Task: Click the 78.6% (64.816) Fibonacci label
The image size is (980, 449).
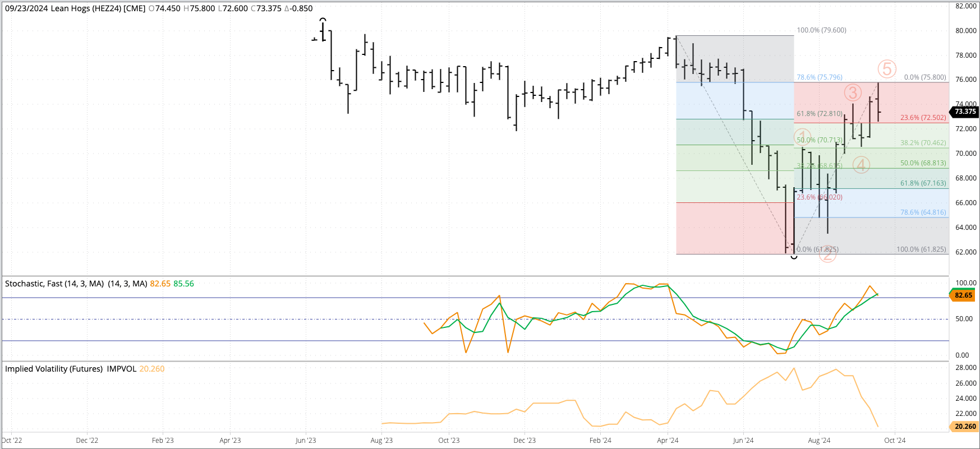Action: coord(923,212)
